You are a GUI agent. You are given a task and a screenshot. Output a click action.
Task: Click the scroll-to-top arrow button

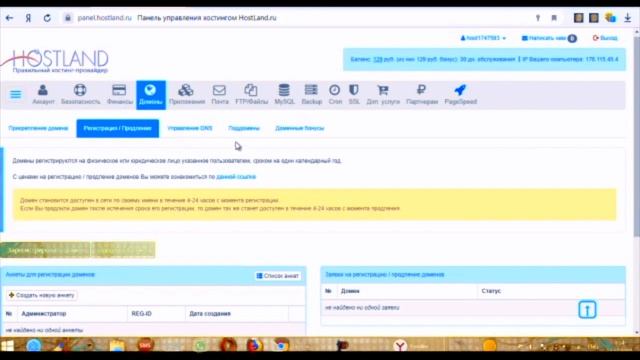587,310
